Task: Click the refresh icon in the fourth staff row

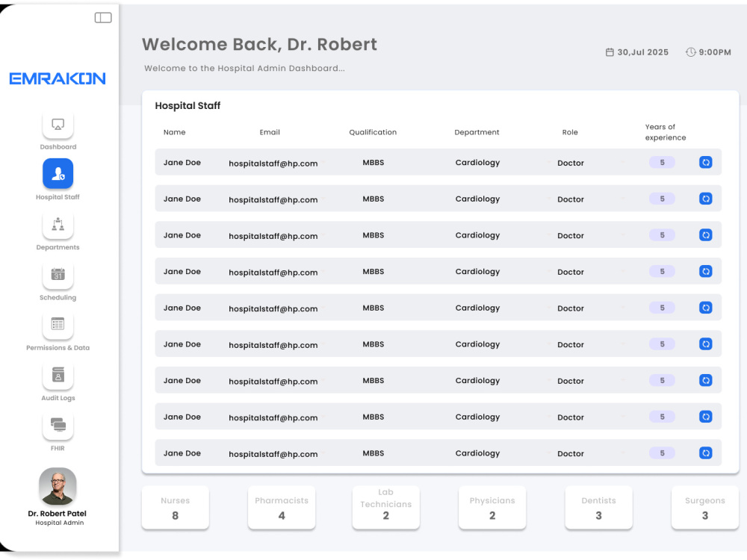Action: 706,272
